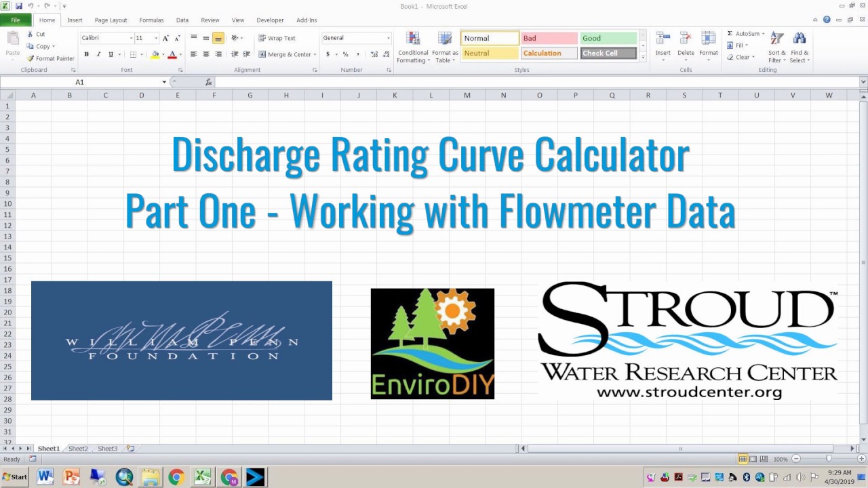Open the font size dropdown
Screen dimensions: 868x488
(155, 38)
